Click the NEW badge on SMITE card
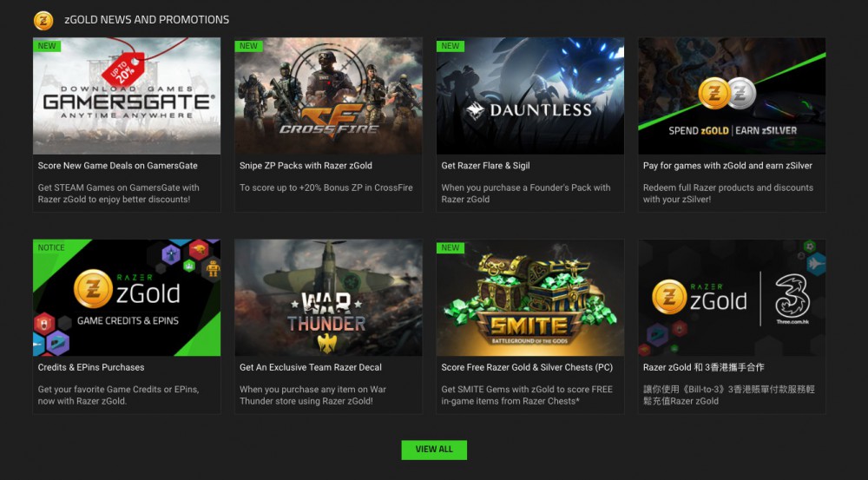Viewport: 868px width, 480px height. [x=450, y=247]
